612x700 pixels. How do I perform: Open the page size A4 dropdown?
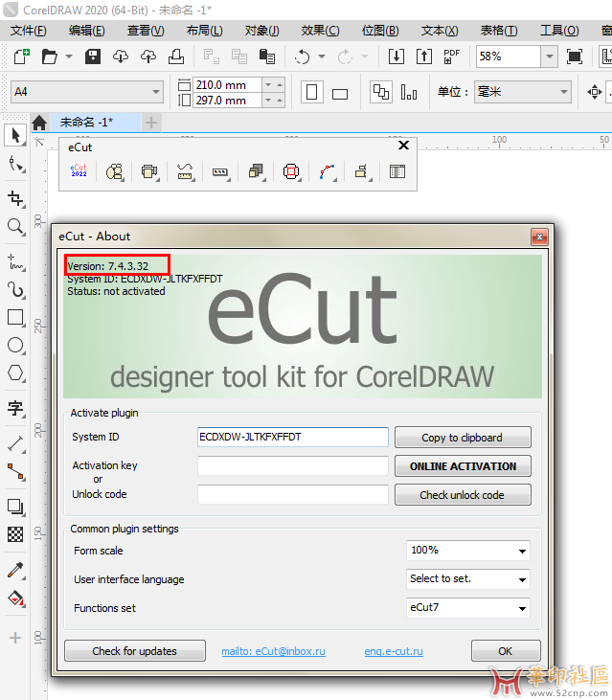pyautogui.click(x=155, y=92)
